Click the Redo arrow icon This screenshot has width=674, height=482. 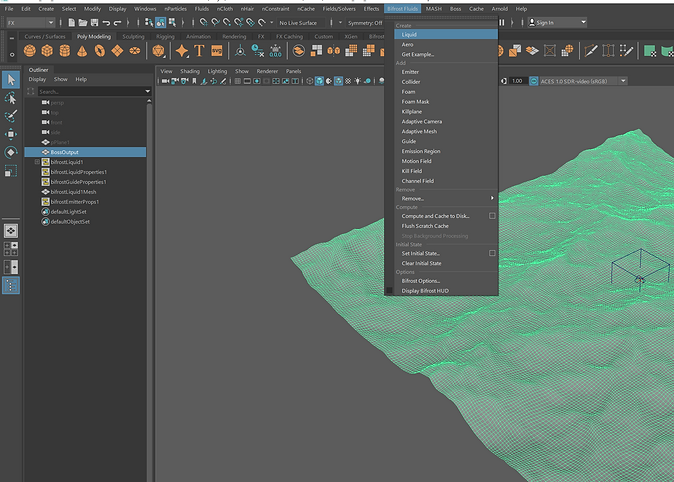tap(117, 22)
